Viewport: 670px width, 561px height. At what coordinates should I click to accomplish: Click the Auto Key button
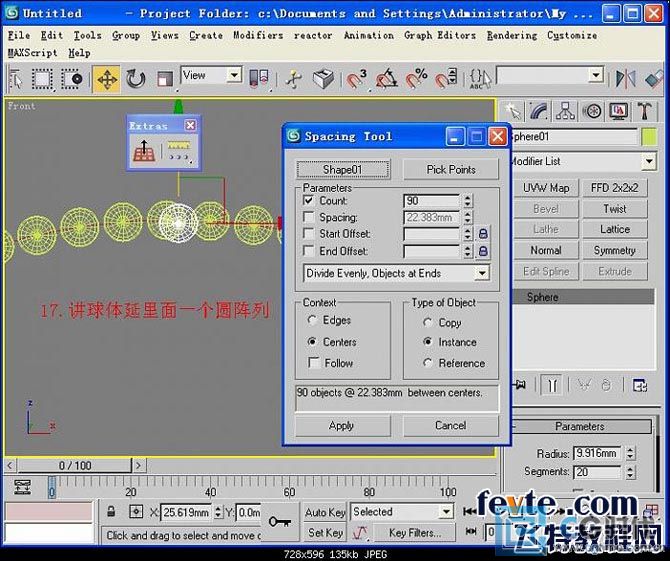(x=325, y=512)
